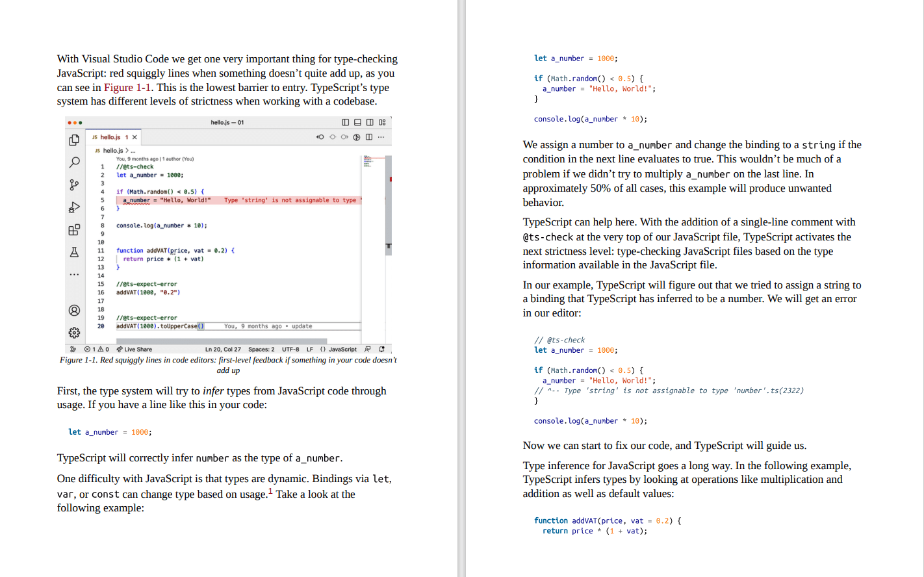Toggle the secondary sidebar layout icon
Screen dimensions: 924x577
(370, 122)
